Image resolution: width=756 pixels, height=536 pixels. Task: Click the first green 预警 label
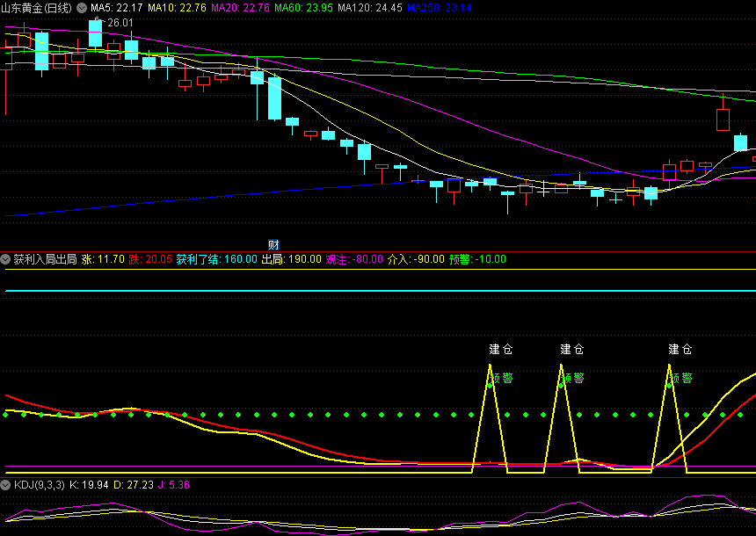pyautogui.click(x=503, y=378)
